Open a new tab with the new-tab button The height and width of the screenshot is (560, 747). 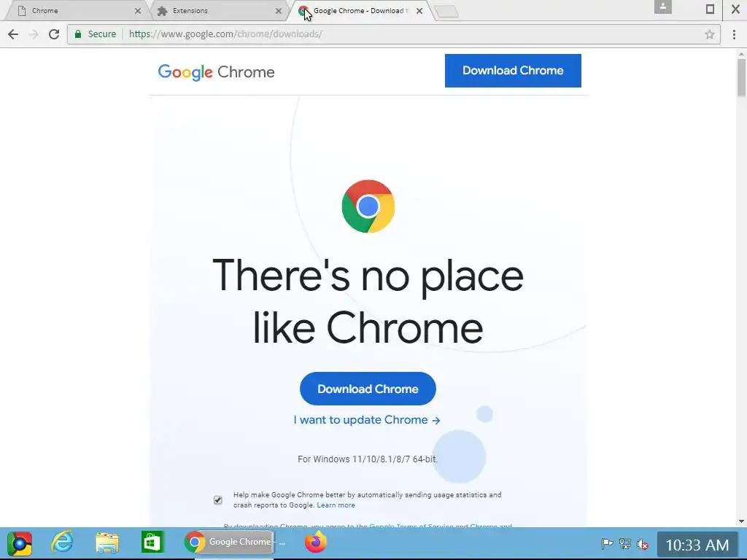click(447, 12)
